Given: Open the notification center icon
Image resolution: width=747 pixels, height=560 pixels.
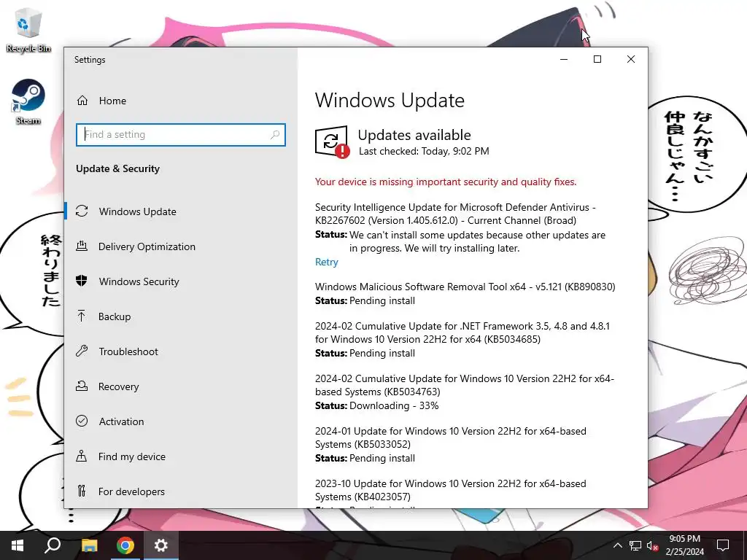Looking at the screenshot, I should click(x=723, y=545).
